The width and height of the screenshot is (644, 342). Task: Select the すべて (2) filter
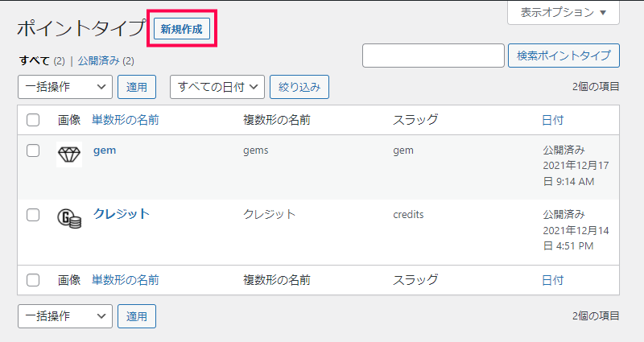[42, 61]
